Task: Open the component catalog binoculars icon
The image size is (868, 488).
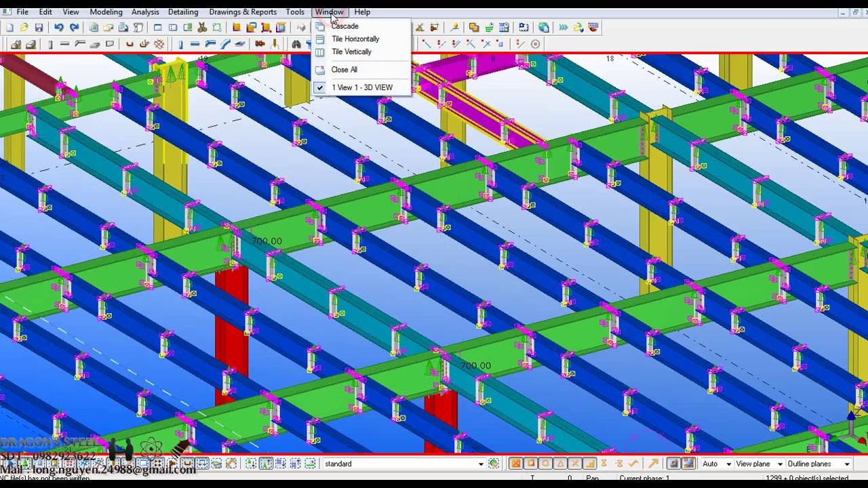Action: click(x=296, y=44)
